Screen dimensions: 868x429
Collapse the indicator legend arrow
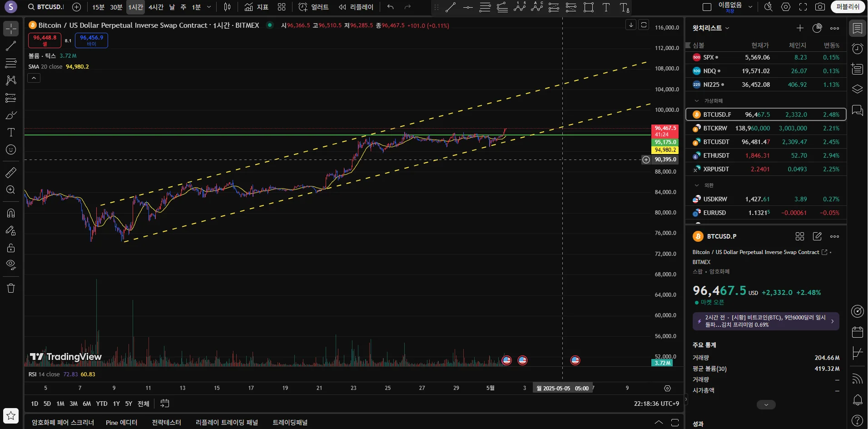coord(34,78)
